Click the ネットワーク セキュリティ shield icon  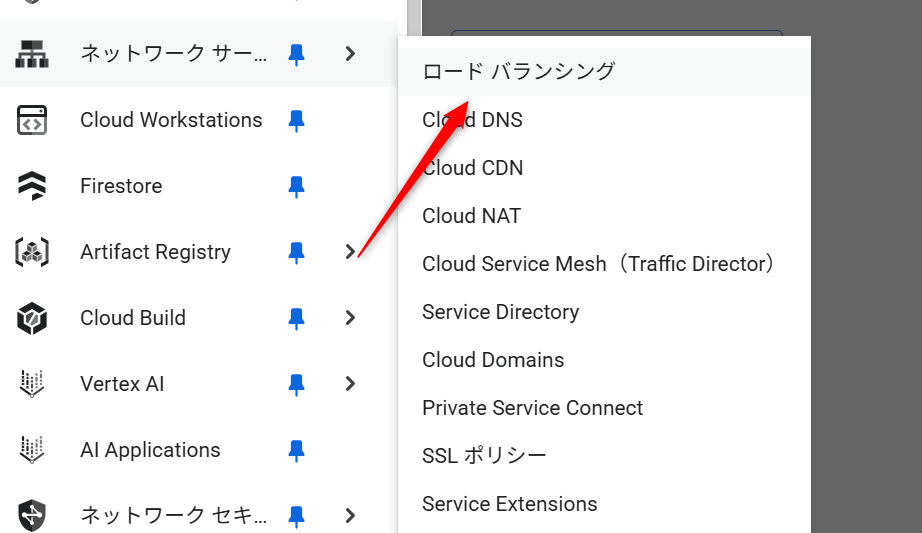[32, 515]
